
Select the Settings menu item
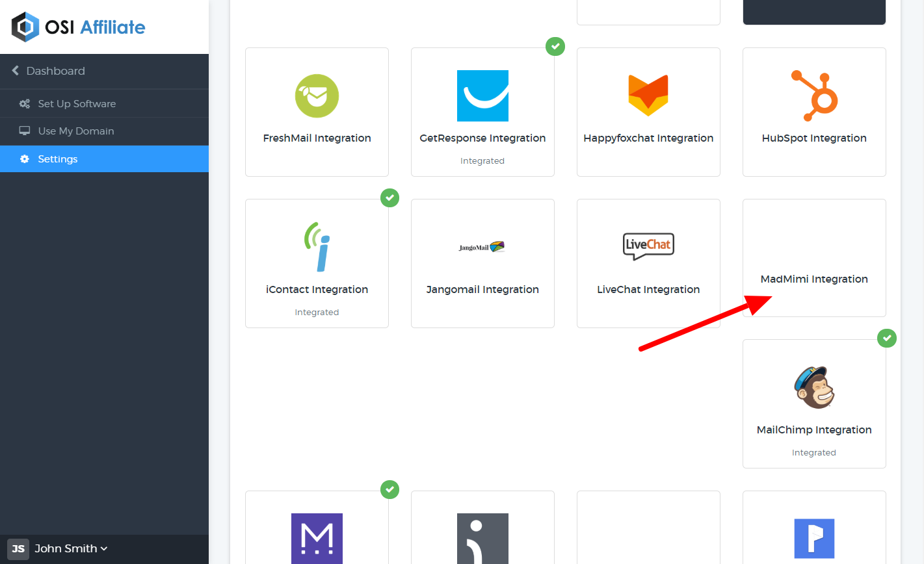click(x=104, y=159)
